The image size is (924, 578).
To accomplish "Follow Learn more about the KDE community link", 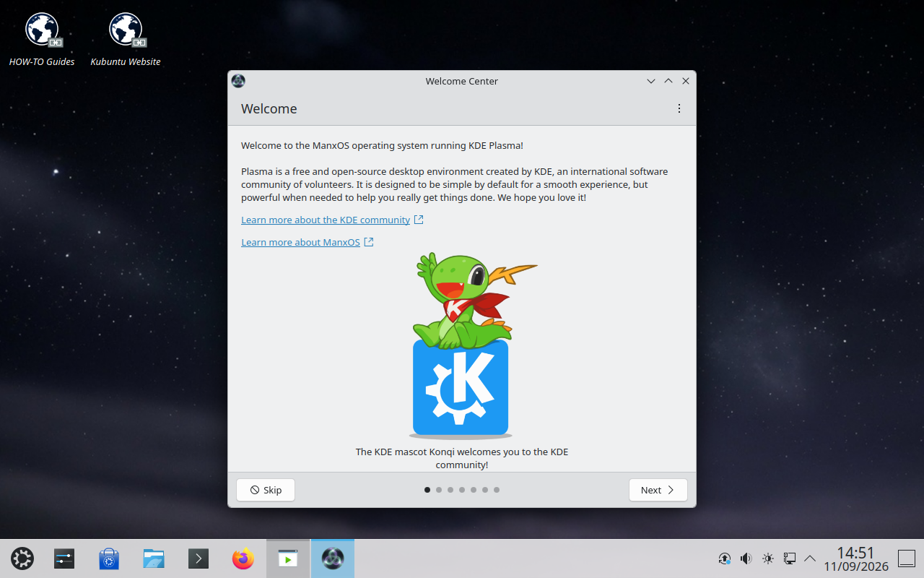I will [x=326, y=220].
